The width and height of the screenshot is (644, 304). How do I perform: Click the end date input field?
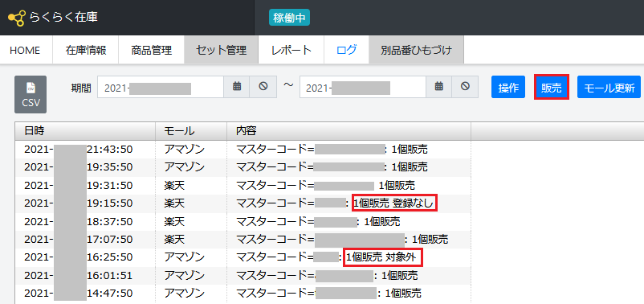click(x=363, y=87)
